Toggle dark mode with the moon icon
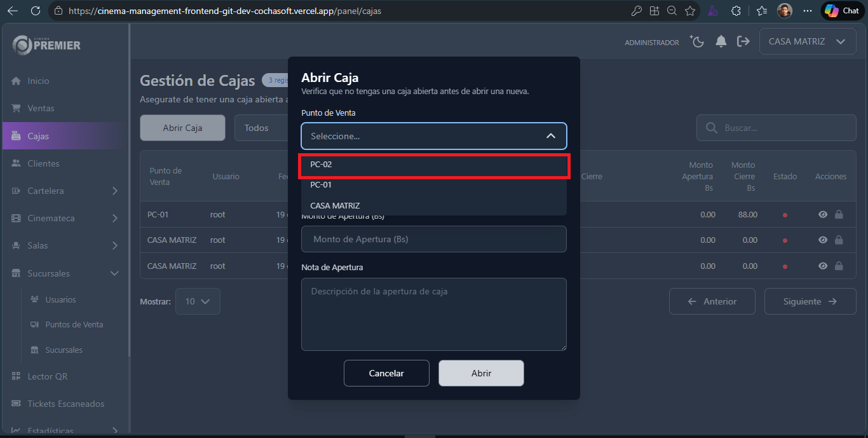 (696, 41)
